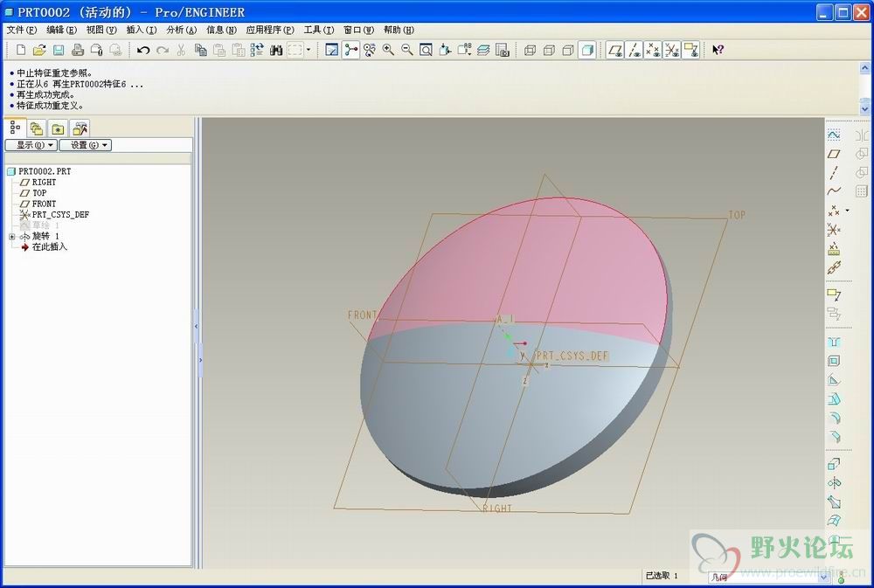
Task: Open the Reorient view icon
Action: point(445,50)
